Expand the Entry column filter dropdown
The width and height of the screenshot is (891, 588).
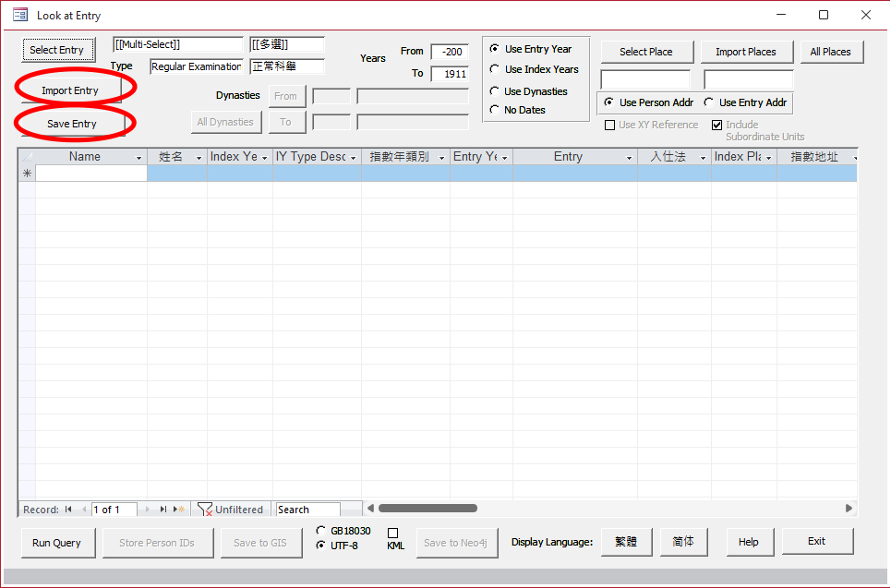pyautogui.click(x=630, y=158)
